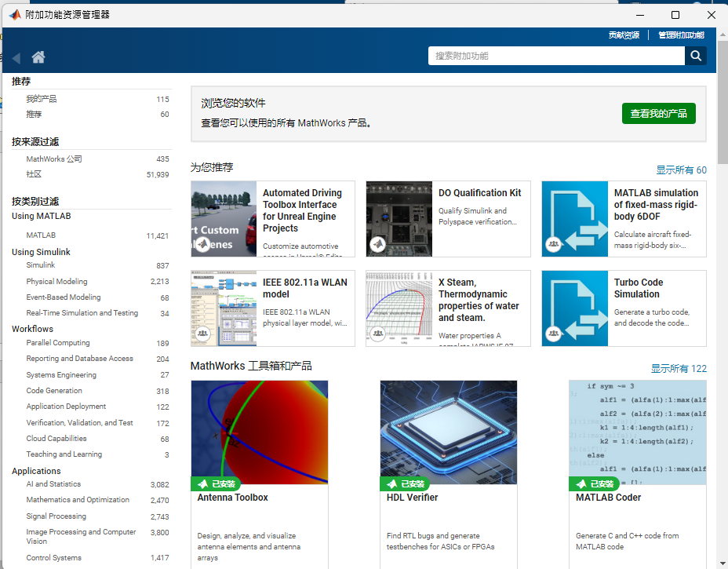
Task: Click the 贡献资源 link in the header
Action: pyautogui.click(x=624, y=35)
